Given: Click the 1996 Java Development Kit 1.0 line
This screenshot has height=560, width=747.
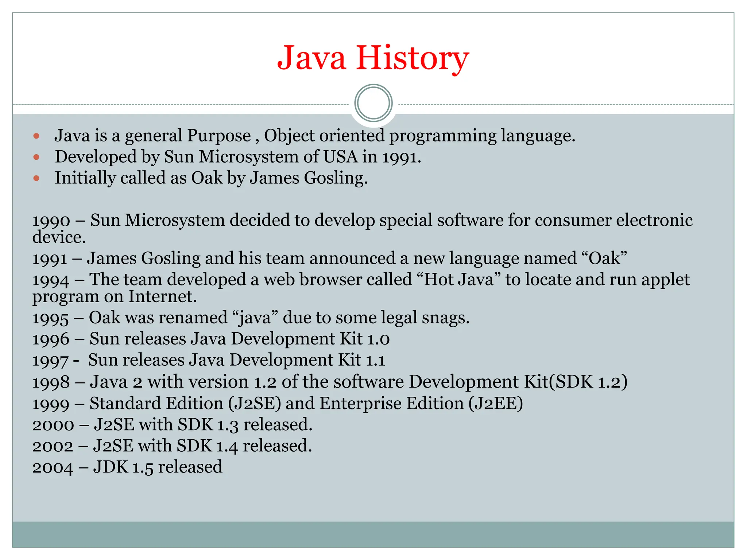Looking at the screenshot, I should pyautogui.click(x=211, y=339).
